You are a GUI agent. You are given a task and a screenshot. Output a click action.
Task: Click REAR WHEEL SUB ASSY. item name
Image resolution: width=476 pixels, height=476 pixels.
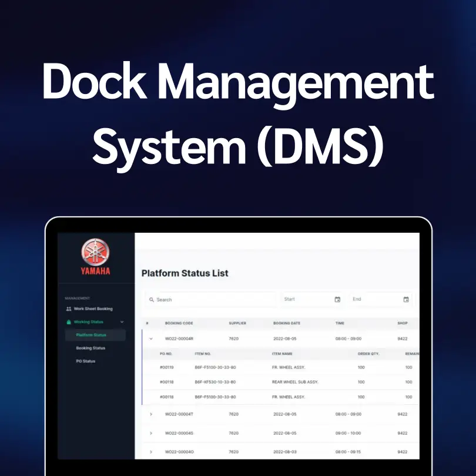pos(295,382)
